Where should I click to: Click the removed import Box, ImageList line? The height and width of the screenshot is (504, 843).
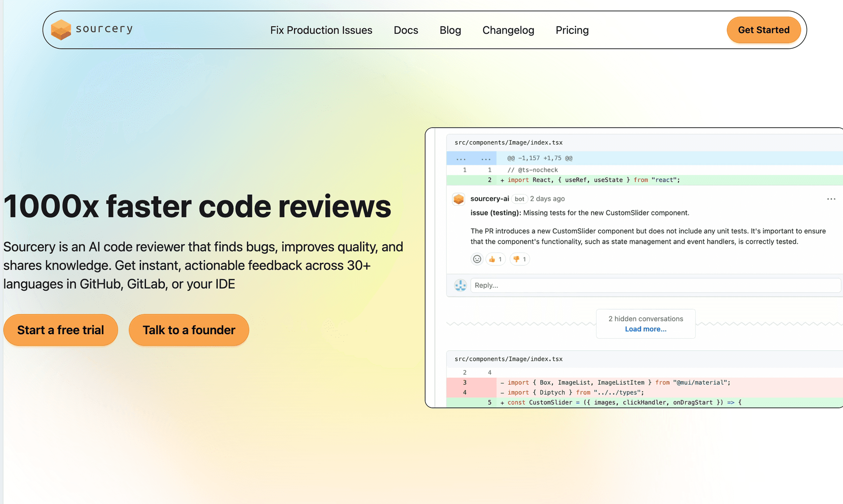645,382
